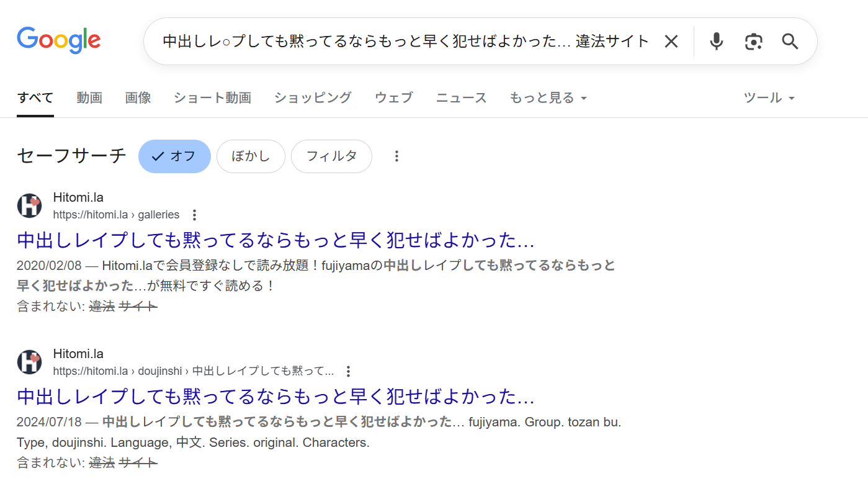Click the search magnifier icon

[789, 41]
